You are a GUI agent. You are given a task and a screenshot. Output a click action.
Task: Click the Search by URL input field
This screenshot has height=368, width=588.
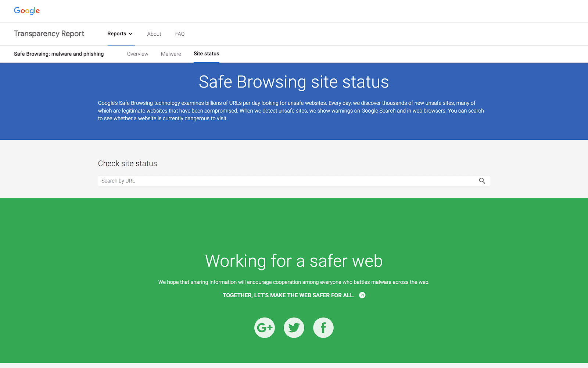tap(257, 181)
